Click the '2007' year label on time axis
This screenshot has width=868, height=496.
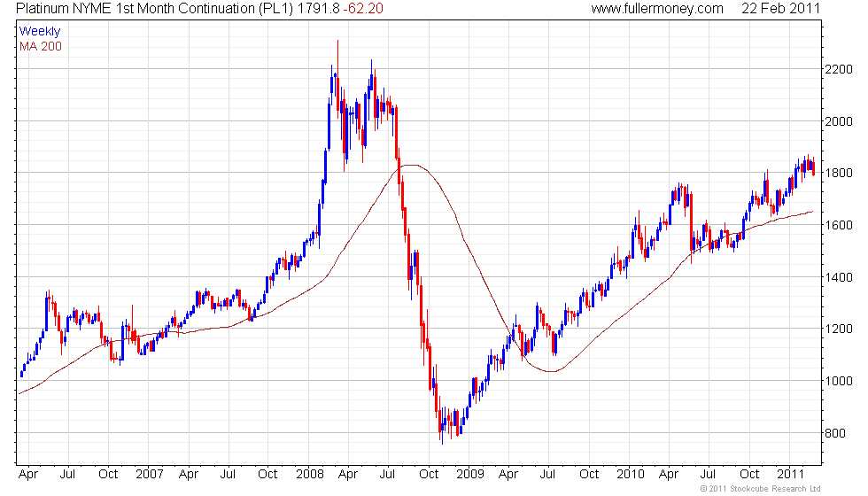click(150, 474)
